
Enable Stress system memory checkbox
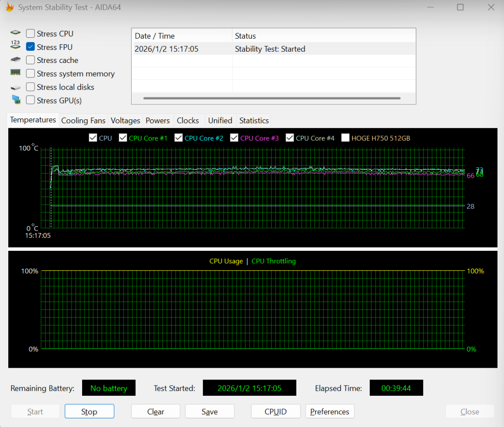[x=30, y=74]
